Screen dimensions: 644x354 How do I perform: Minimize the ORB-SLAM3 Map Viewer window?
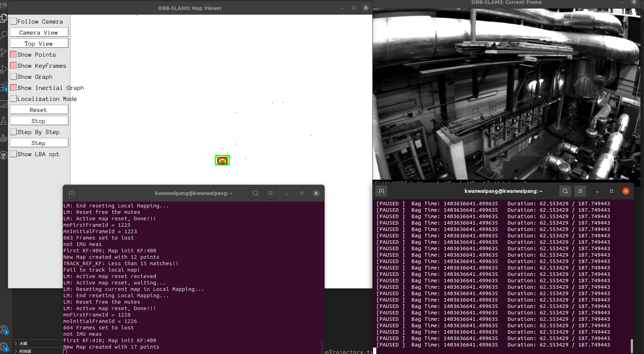click(x=342, y=8)
